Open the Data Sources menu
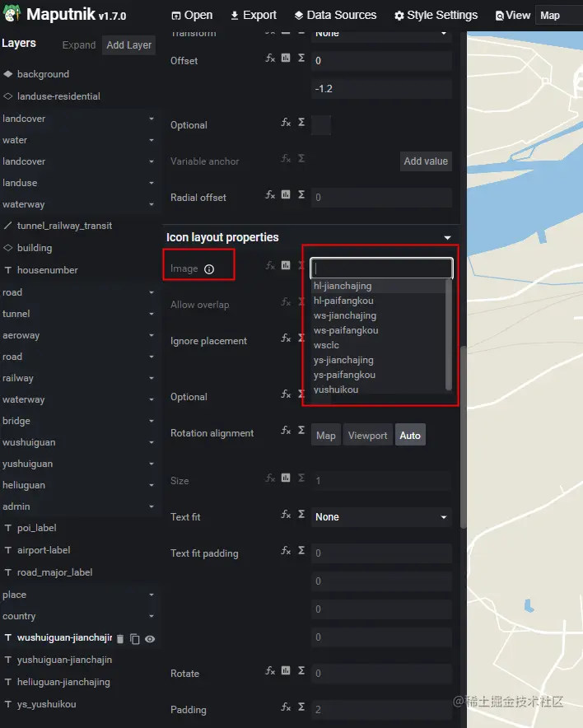The height and width of the screenshot is (728, 583). pyautogui.click(x=336, y=16)
